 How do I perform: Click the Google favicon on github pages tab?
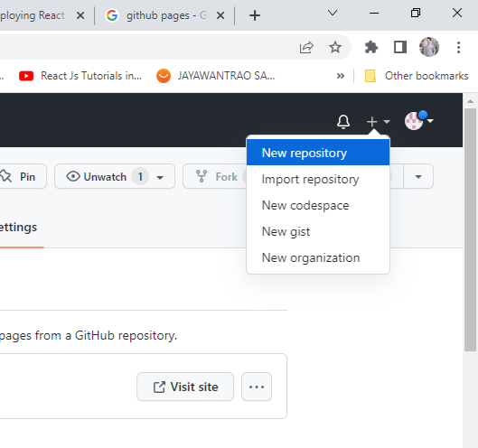click(x=112, y=15)
